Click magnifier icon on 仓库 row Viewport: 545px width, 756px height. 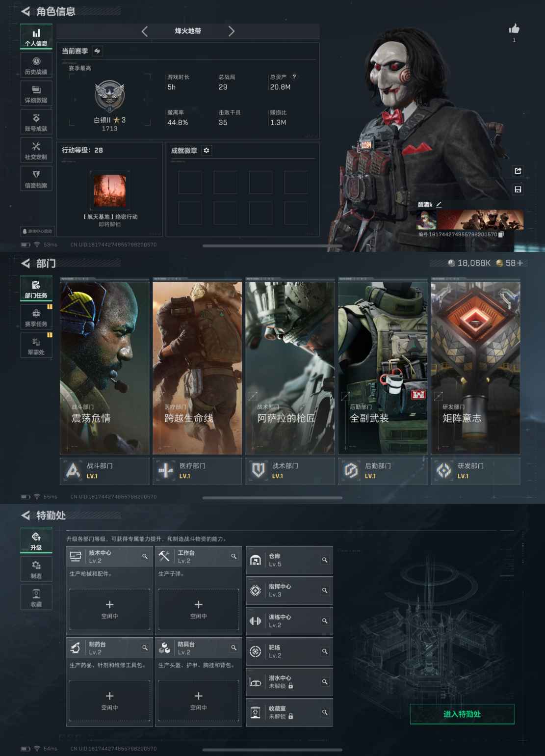coord(325,560)
